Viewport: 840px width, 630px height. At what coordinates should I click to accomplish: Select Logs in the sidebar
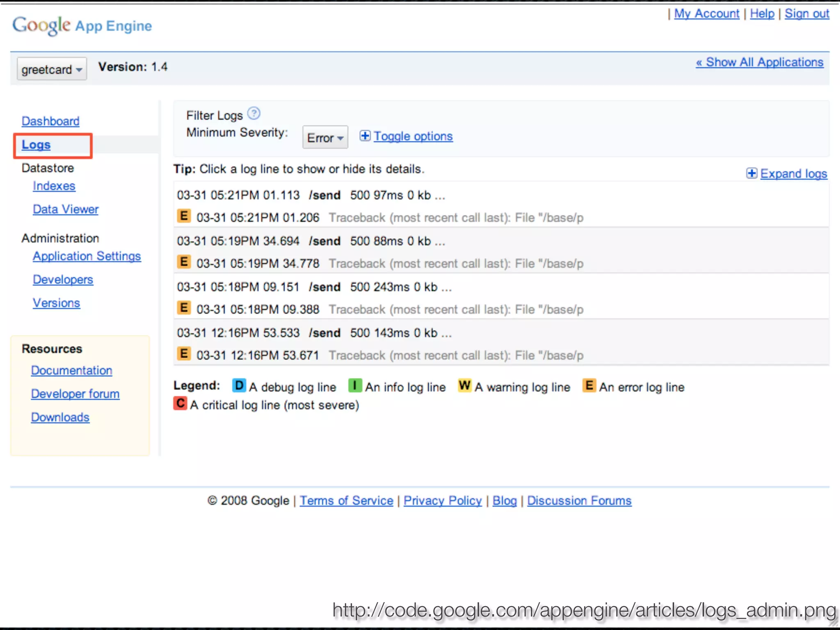tap(36, 145)
